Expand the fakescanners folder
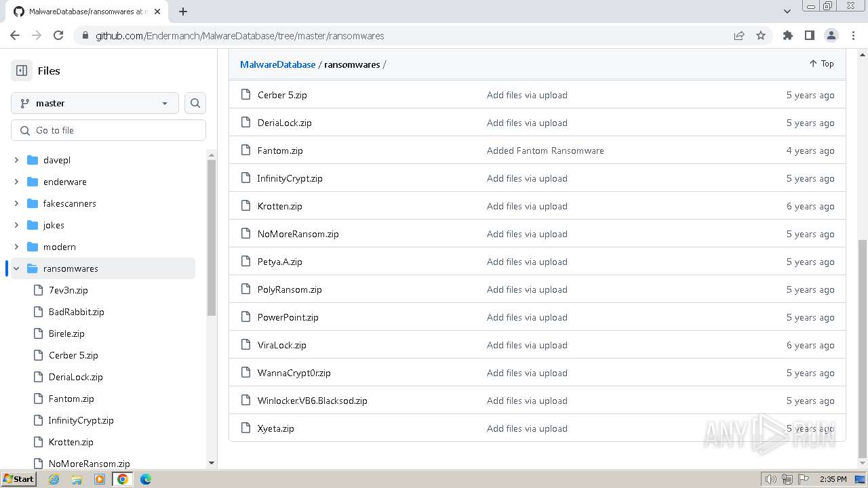 (16, 203)
